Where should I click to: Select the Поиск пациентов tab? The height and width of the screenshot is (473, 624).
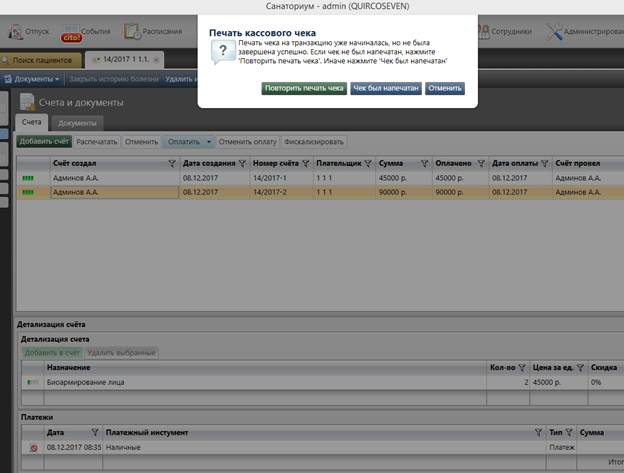(42, 60)
